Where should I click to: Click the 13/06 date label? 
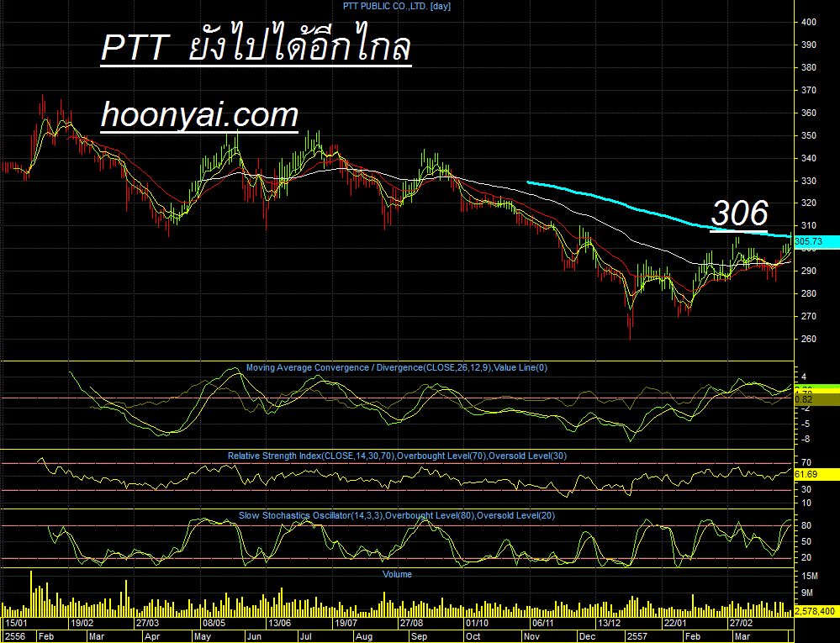click(280, 623)
